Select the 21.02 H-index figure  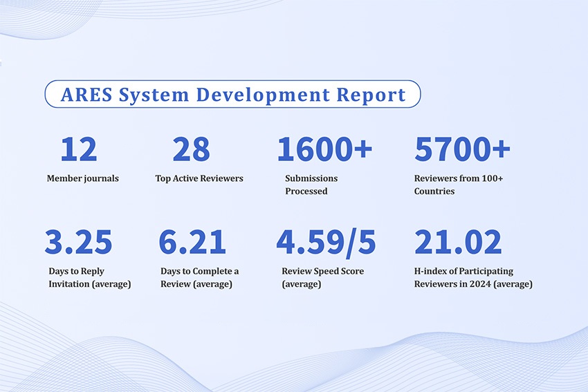pos(457,242)
